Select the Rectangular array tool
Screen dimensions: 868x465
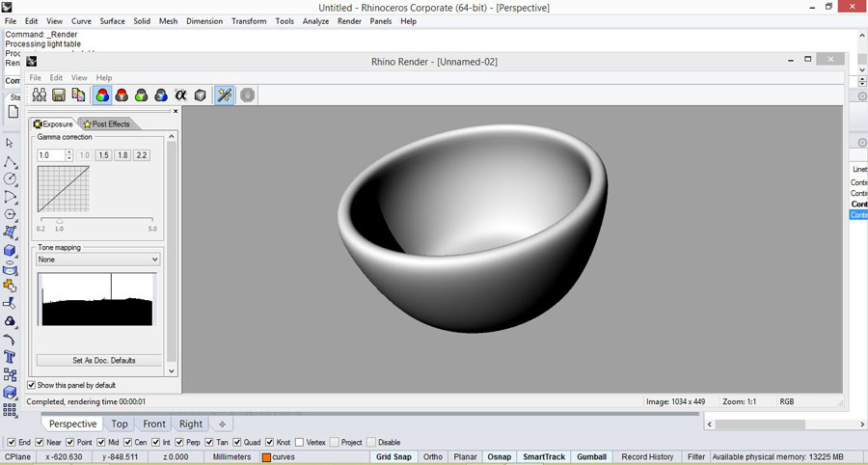[x=10, y=410]
